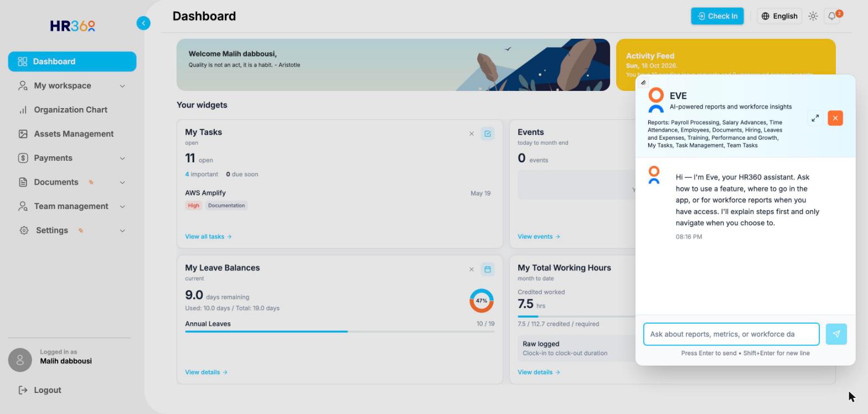The width and height of the screenshot is (868, 414).
Task: Click the My Tasks checklist icon
Action: (488, 134)
